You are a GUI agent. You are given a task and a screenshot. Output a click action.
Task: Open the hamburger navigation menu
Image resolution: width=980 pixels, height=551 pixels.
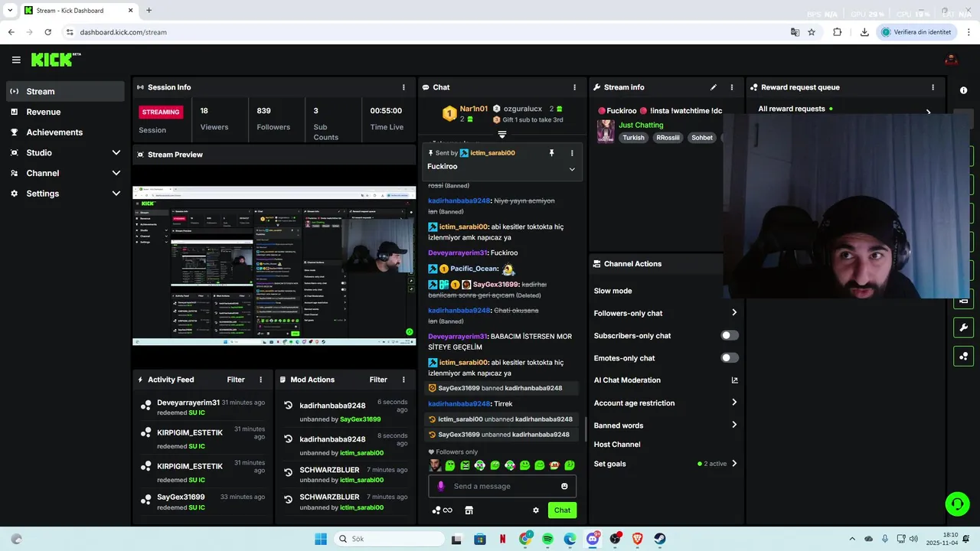click(x=16, y=60)
